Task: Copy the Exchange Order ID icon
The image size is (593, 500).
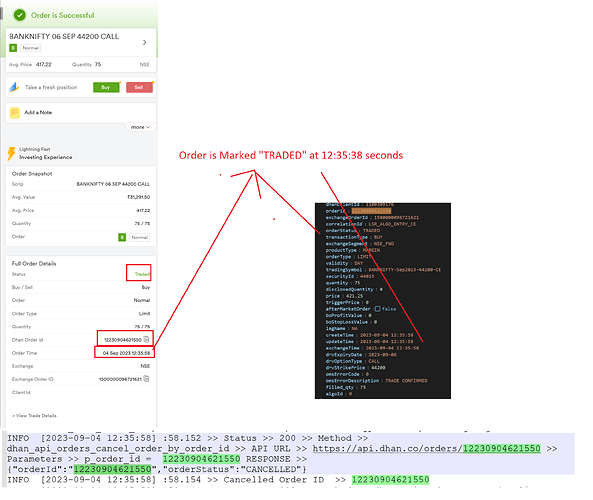Action: 146,379
